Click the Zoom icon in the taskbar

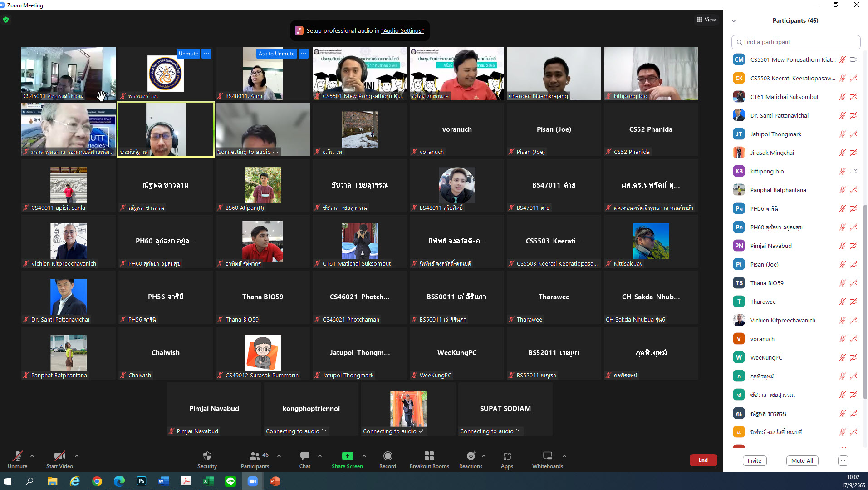click(253, 481)
